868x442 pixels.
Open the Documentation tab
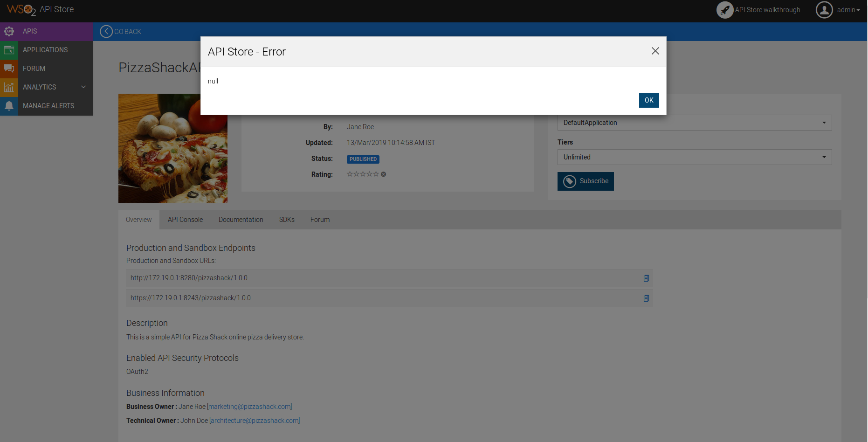241,220
